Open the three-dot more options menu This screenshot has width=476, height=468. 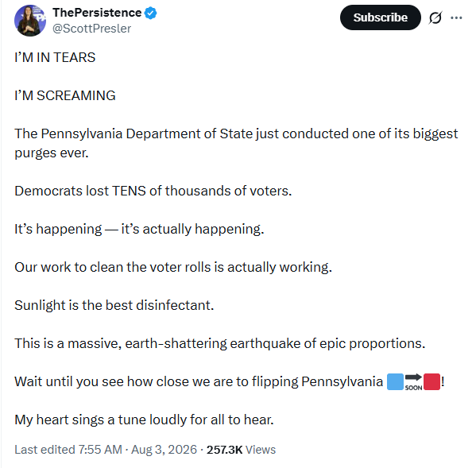pyautogui.click(x=456, y=17)
